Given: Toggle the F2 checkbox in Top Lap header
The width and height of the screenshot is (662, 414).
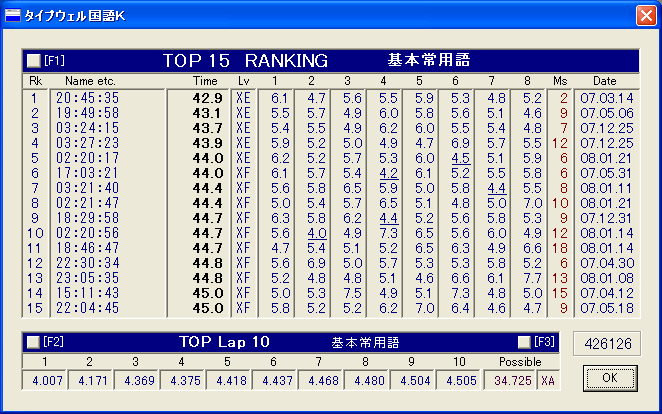Looking at the screenshot, I should (33, 342).
